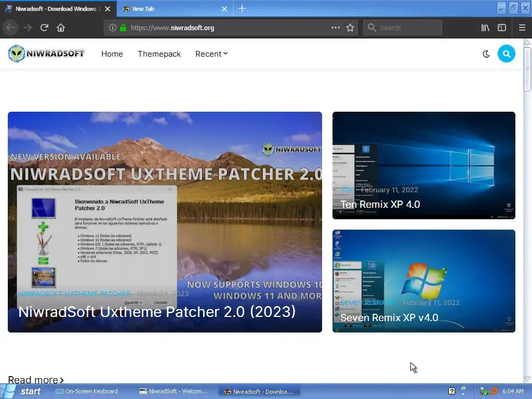Show sidebars using the sidebar icon
This screenshot has height=399, width=532.
click(502, 28)
